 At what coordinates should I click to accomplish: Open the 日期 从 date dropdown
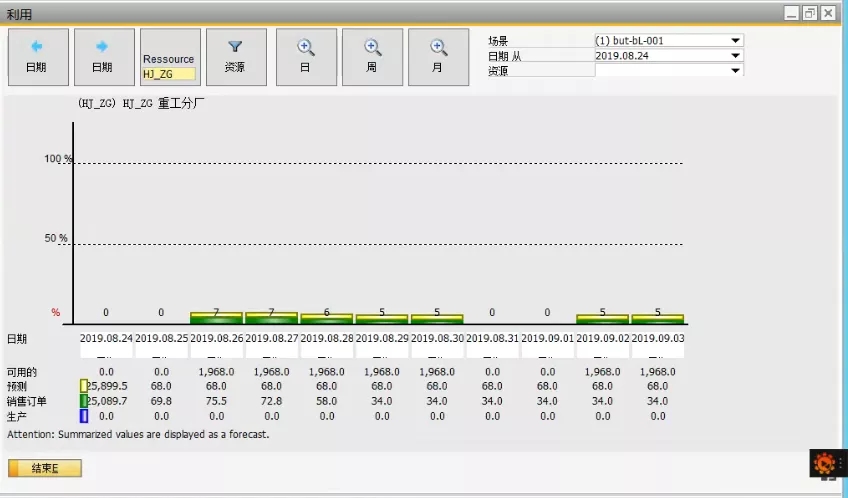[x=668, y=55]
